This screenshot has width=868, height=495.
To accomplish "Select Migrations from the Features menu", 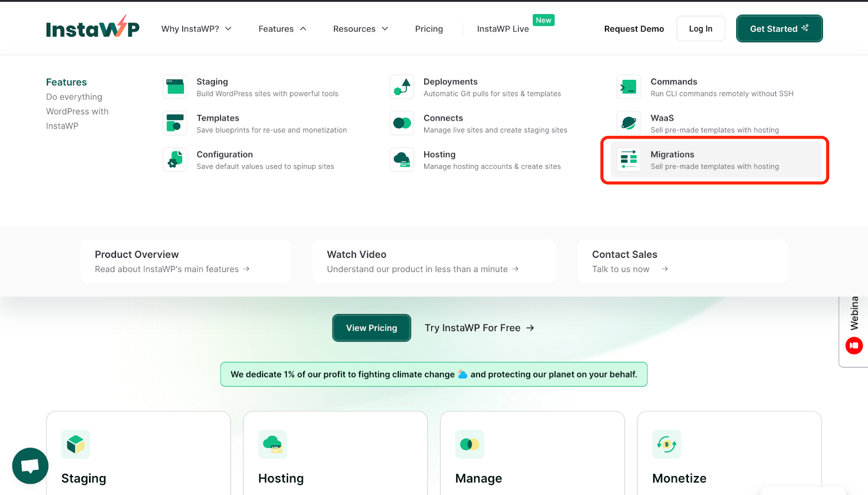I will pyautogui.click(x=717, y=160).
